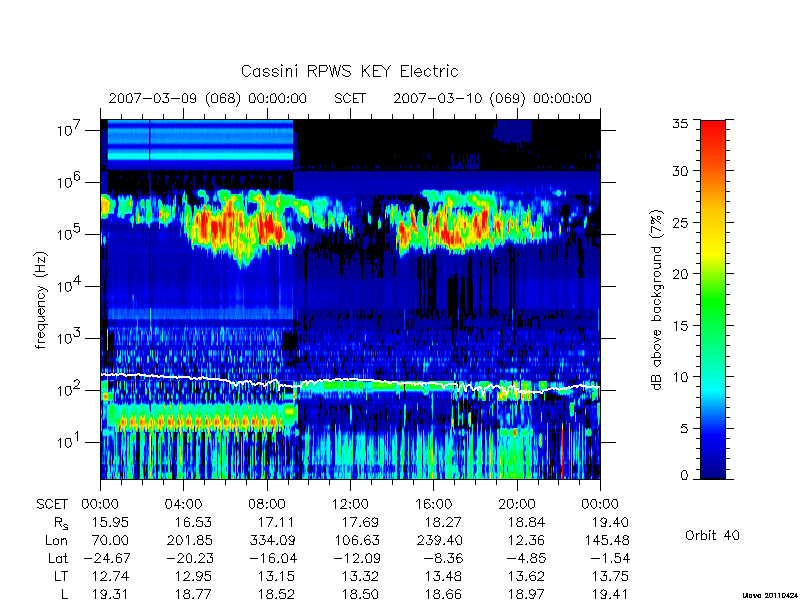Click the Lon value 239.40
The height and width of the screenshot is (600, 800).
[x=439, y=540]
